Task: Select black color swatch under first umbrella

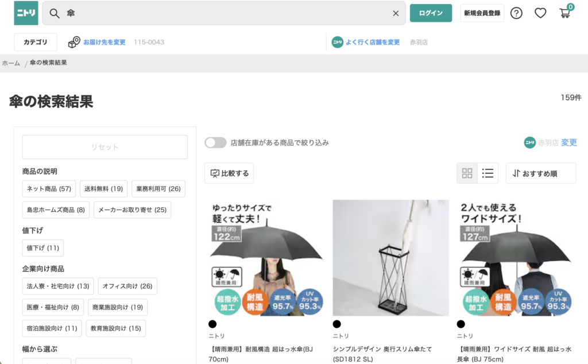Action: [x=212, y=324]
